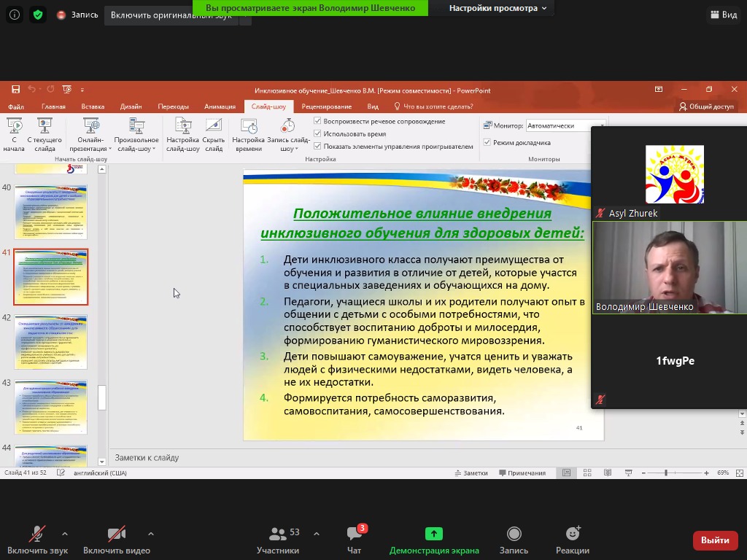The image size is (747, 560).
Task: Toggle 'Режим докладчика' checkbox
Action: (487, 142)
